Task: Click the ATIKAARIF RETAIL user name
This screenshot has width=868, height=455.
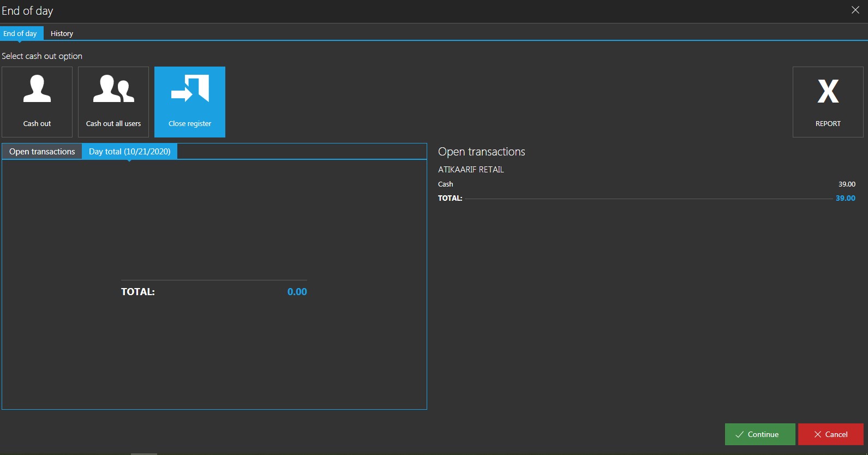Action: pyautogui.click(x=471, y=170)
